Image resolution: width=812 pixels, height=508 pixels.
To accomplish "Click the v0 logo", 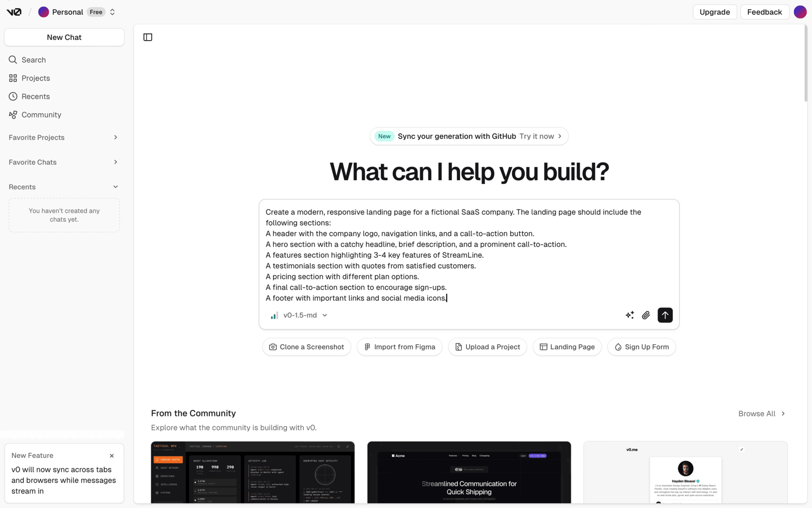I will click(14, 12).
